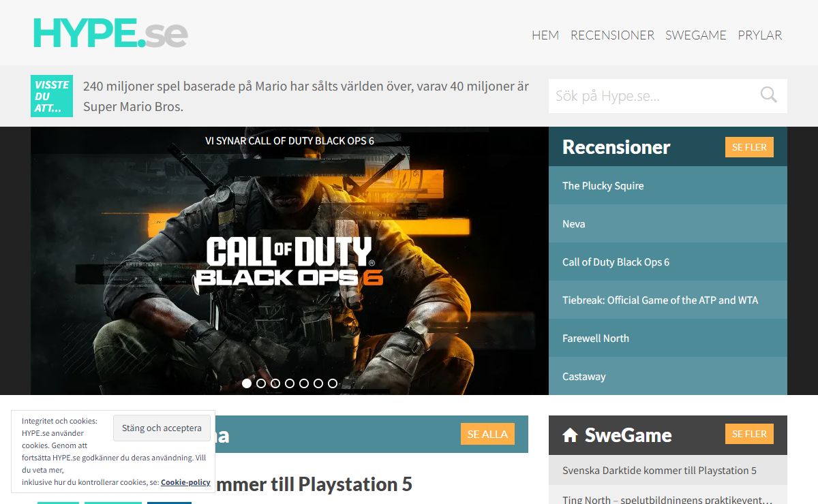Open the PRYLAR menu item
This screenshot has height=504, width=818.
point(760,35)
